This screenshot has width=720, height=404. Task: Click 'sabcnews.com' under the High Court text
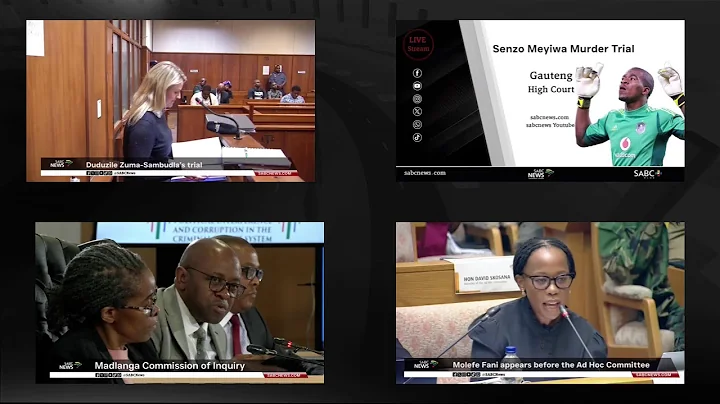pyautogui.click(x=549, y=118)
